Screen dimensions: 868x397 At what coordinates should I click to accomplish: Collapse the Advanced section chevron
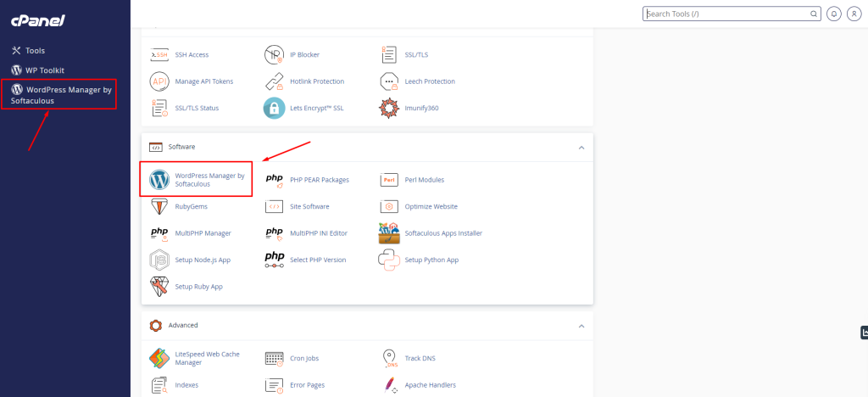point(581,326)
